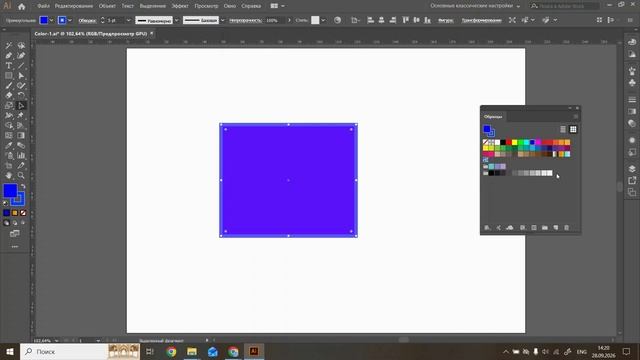
Task: Click the Rotate tool
Action: click(x=21, y=96)
